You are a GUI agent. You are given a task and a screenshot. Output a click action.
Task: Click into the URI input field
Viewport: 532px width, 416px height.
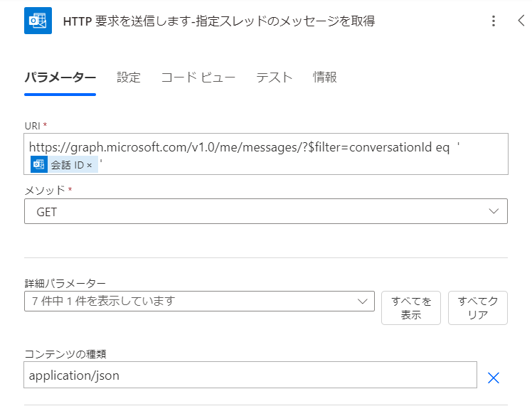(266, 154)
